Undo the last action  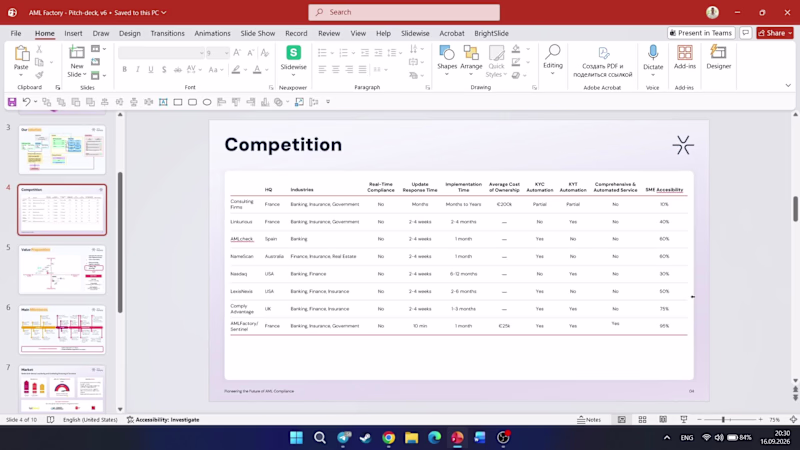26,102
